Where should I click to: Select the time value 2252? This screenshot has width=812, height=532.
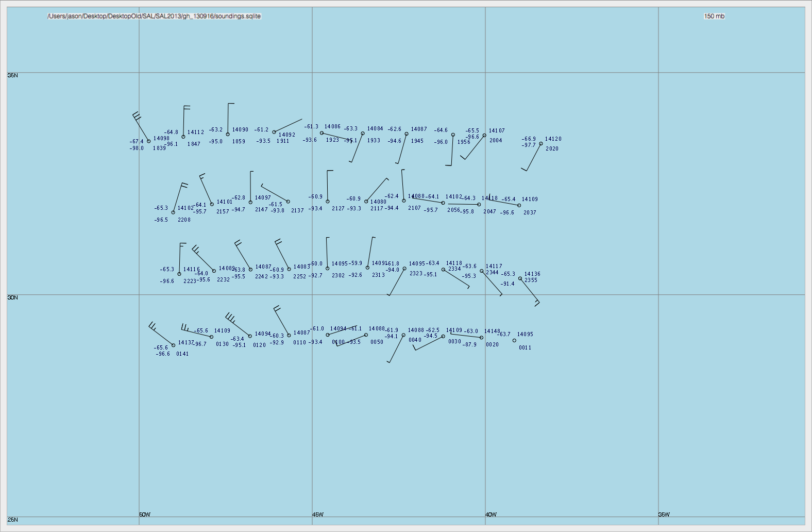pyautogui.click(x=299, y=277)
